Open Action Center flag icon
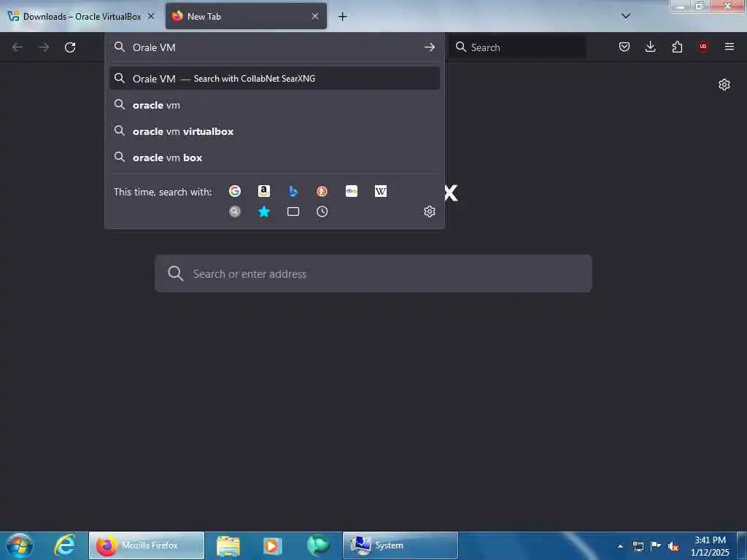Viewport: 747px width, 560px height. point(656,545)
